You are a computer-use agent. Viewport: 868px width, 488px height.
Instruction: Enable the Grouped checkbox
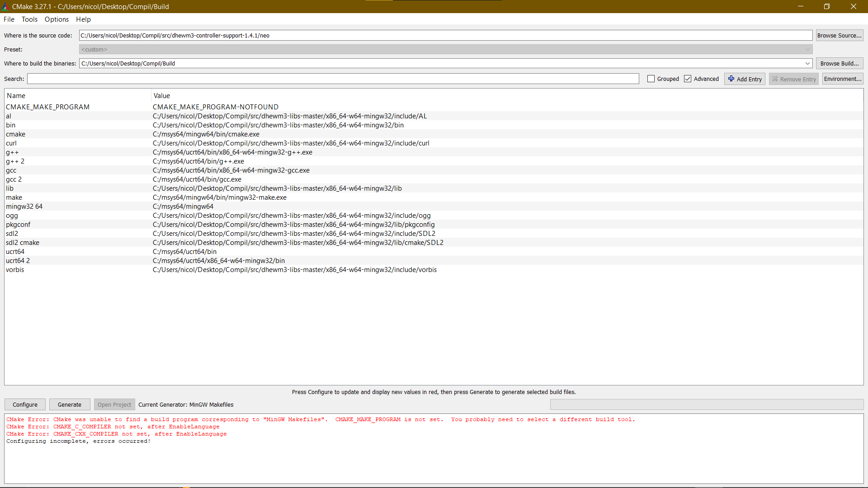pyautogui.click(x=651, y=79)
